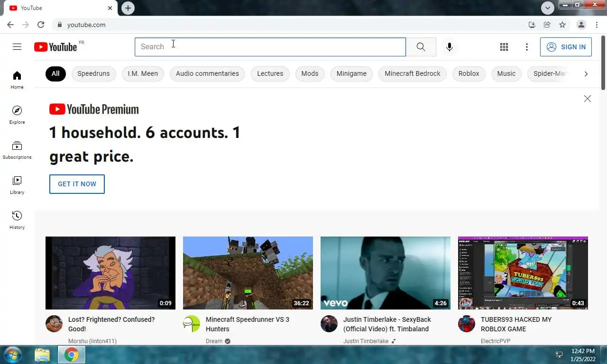
Task: Open 'Lost? Frightened? Confused? Good!' video title
Action: [111, 324]
